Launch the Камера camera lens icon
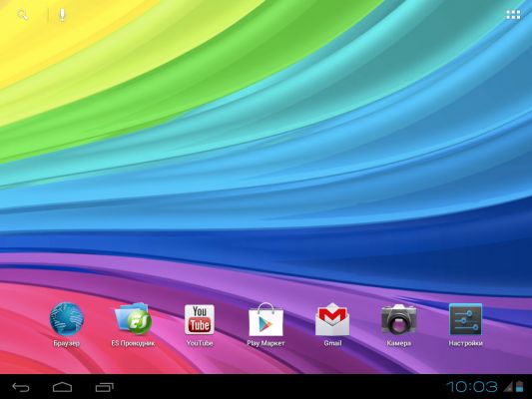The width and height of the screenshot is (532, 399). tap(398, 319)
